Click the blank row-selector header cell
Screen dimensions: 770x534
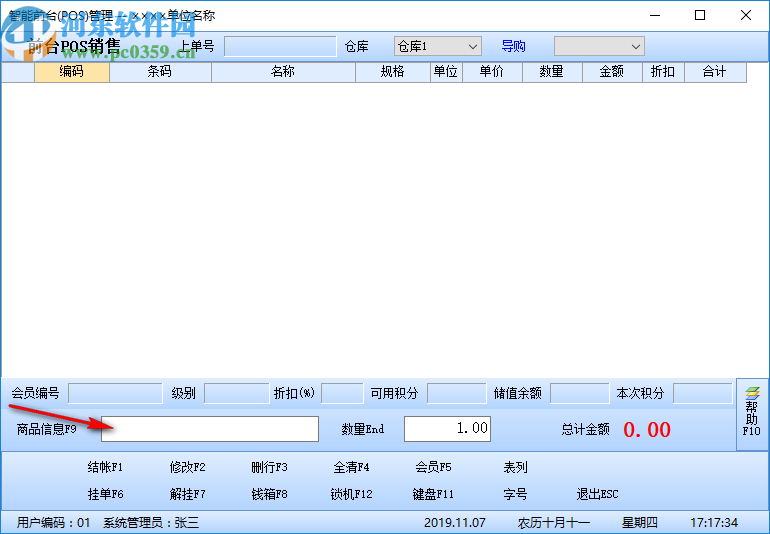click(x=18, y=72)
